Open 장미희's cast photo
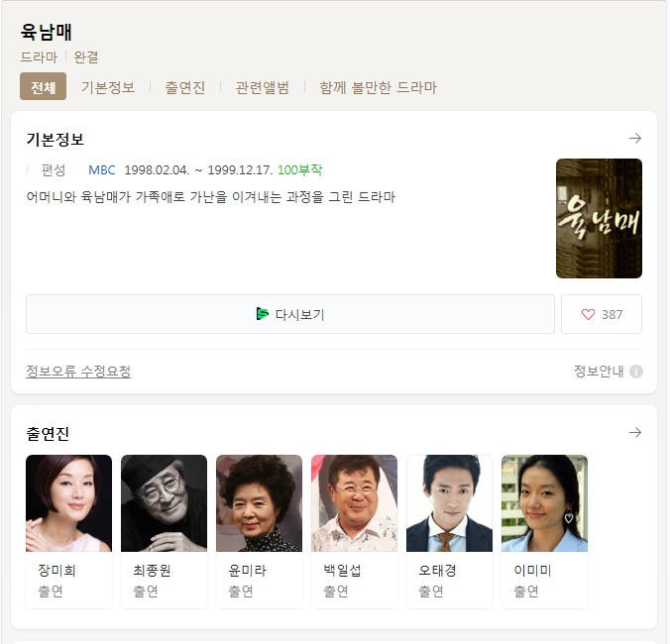 pyautogui.click(x=68, y=503)
